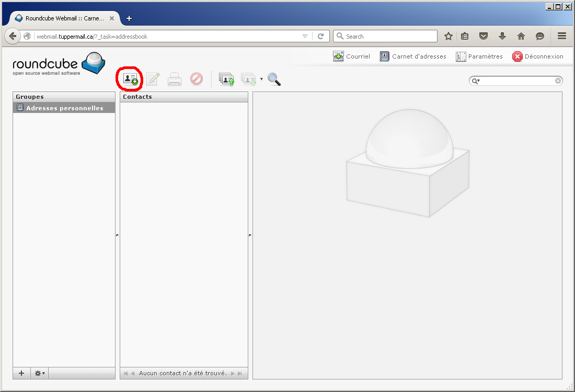
Task: Select Adresses personnelles address book
Action: (x=64, y=108)
